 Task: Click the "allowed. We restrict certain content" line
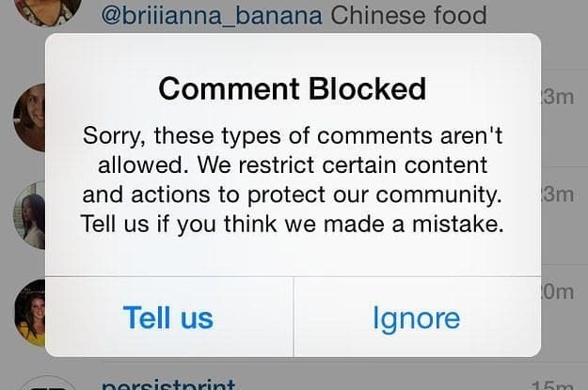pos(293,164)
